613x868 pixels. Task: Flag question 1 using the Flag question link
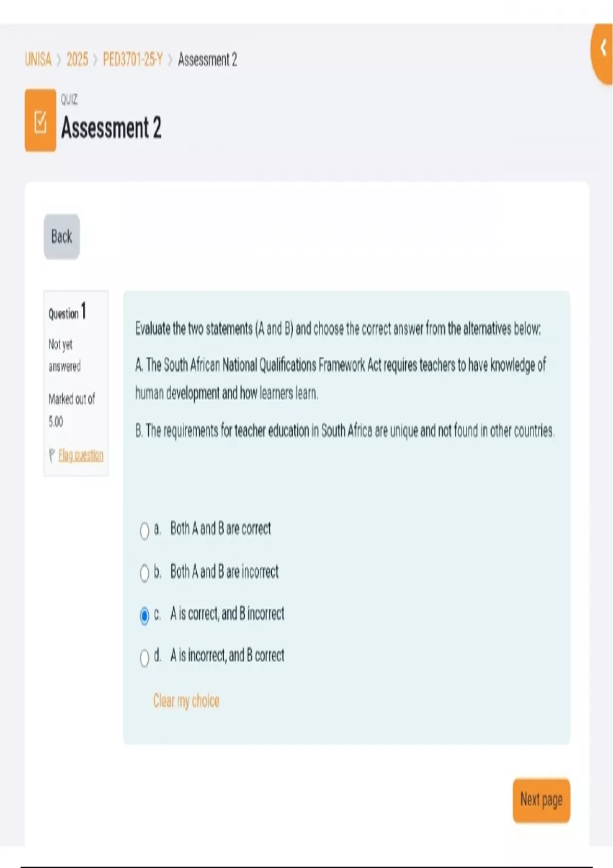(x=81, y=455)
